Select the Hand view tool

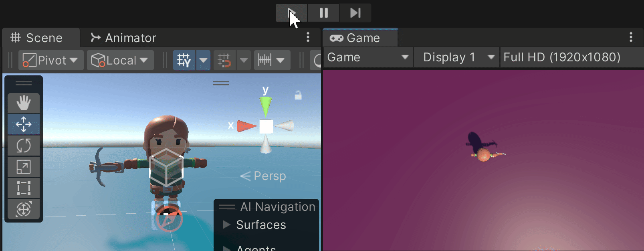coord(24,103)
